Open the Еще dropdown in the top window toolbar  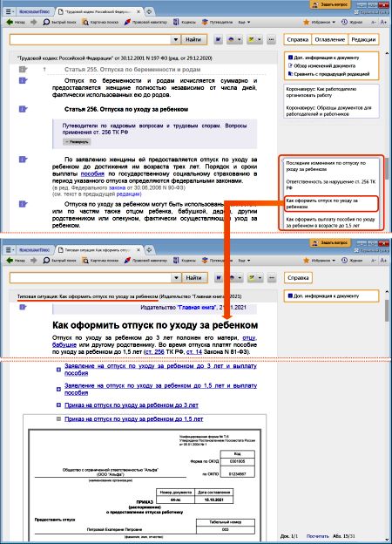click(244, 22)
